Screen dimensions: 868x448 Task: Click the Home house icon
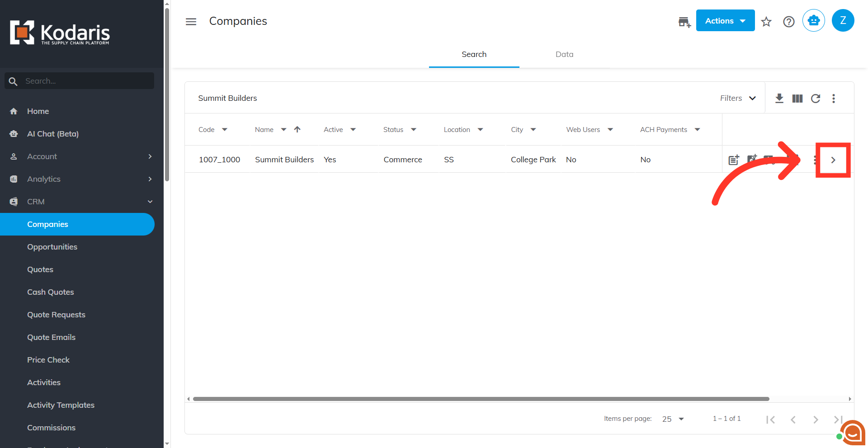14,111
